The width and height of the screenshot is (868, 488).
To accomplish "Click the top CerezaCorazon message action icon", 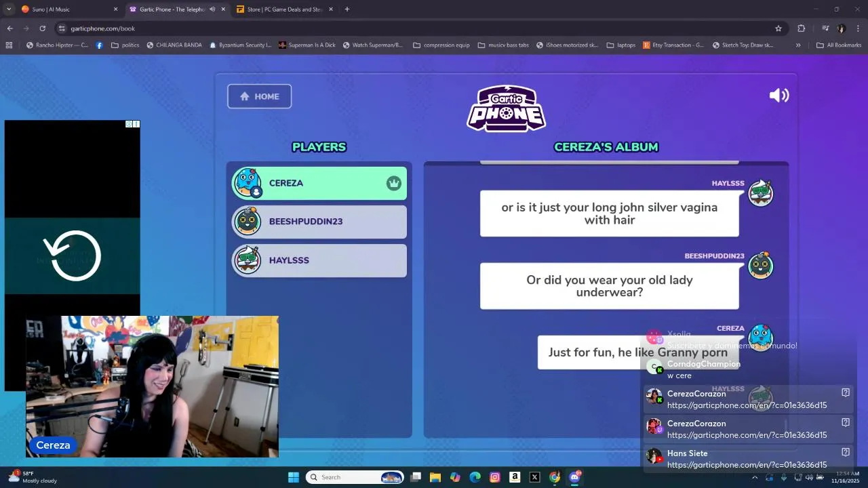I will [x=846, y=392].
